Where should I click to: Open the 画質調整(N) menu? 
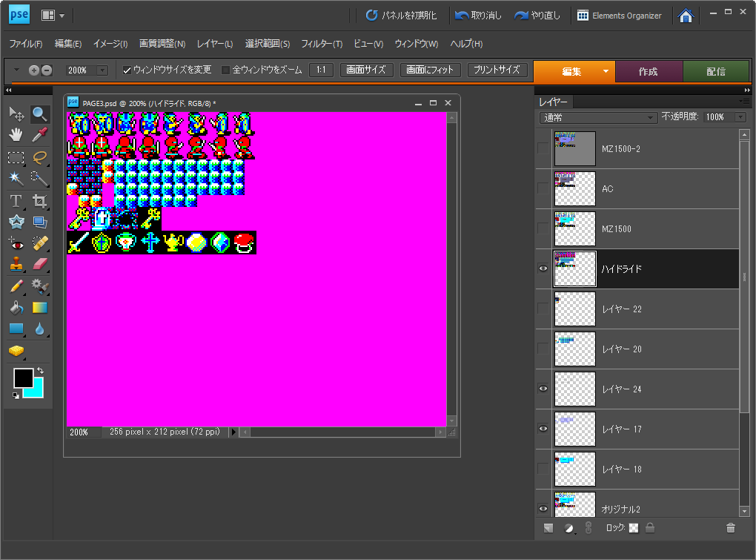162,44
